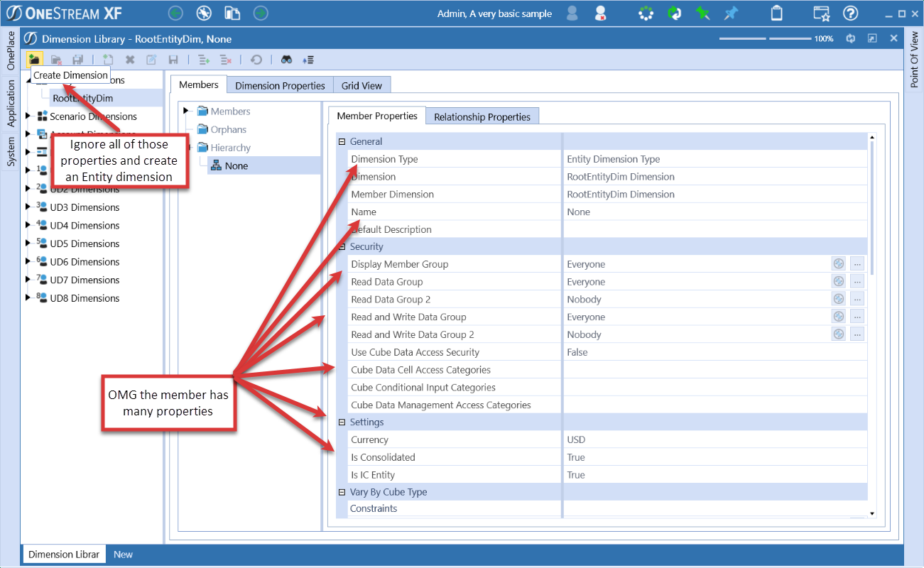Select the Member Properties tab
This screenshot has height=568, width=924.
click(x=377, y=116)
